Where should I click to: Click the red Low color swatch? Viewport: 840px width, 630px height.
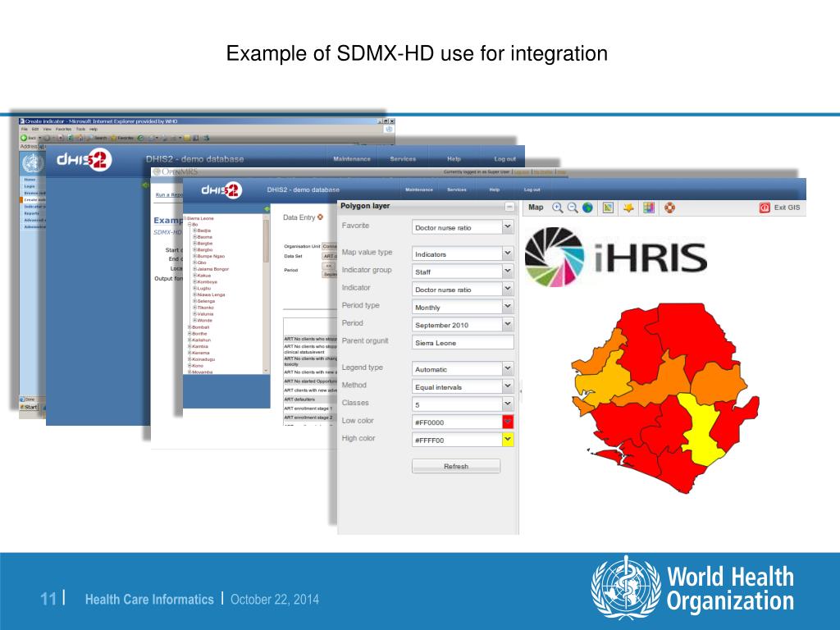point(508,422)
